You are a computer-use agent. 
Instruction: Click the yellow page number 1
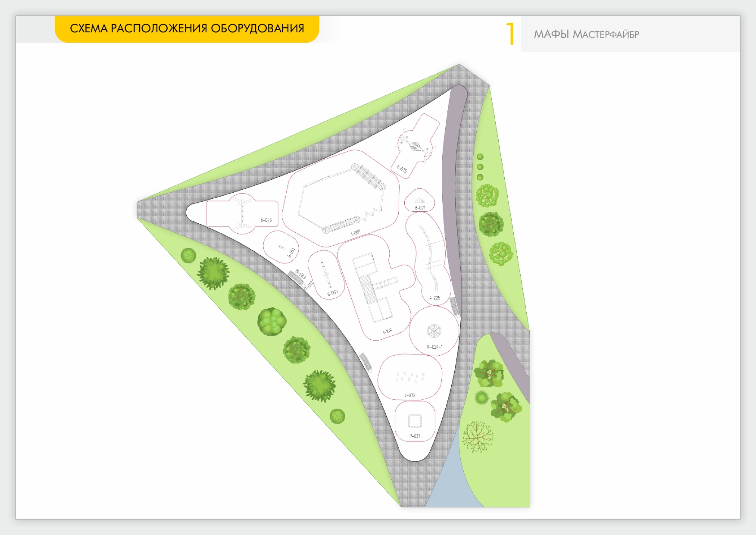coord(510,34)
